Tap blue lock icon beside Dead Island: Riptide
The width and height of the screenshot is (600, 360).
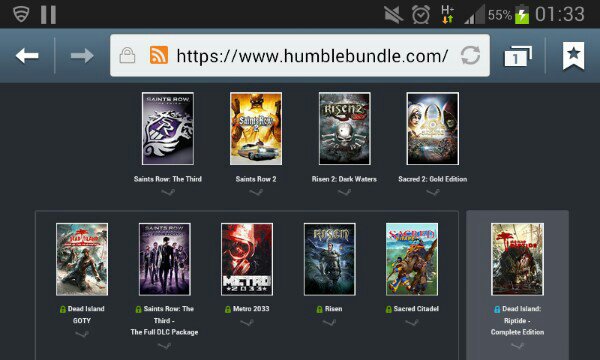click(x=497, y=309)
